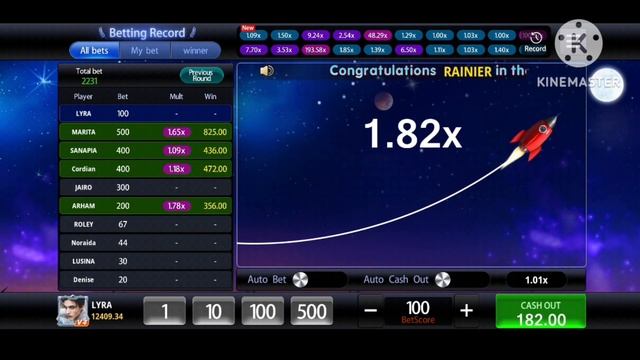The image size is (640, 360).
Task: Click ARHAM's 1.78x multiplier badge
Action: pyautogui.click(x=177, y=206)
